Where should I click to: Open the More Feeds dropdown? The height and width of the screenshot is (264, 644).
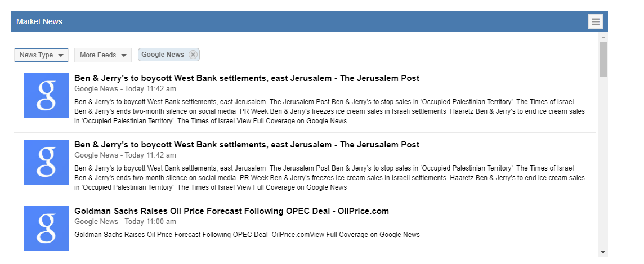click(x=103, y=55)
